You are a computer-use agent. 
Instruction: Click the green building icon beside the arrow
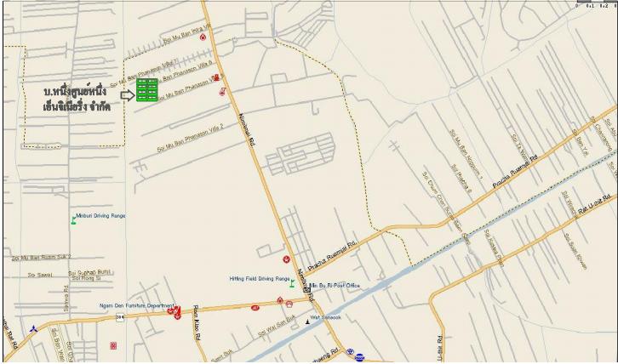pyautogui.click(x=147, y=90)
